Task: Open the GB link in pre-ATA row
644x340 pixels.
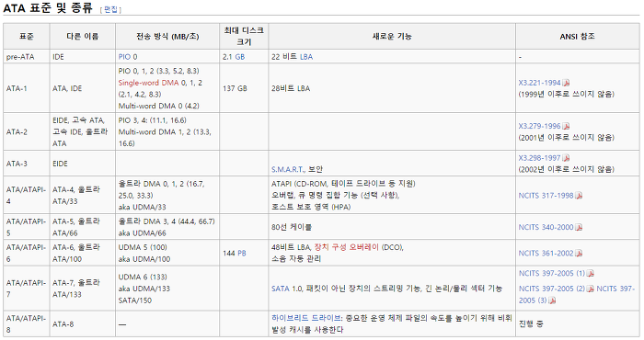Action: [x=239, y=57]
